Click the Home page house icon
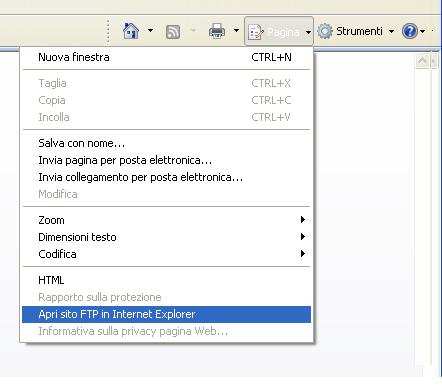 (x=131, y=31)
